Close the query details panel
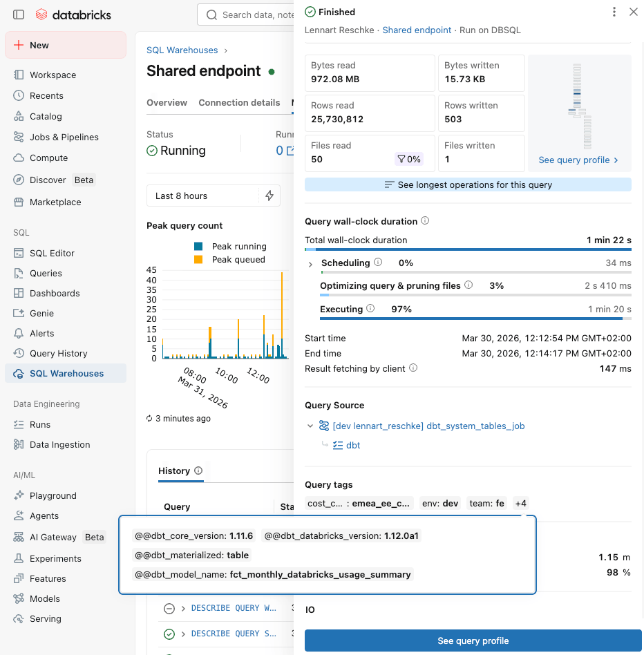Screen dimensions: 644x655 634,12
